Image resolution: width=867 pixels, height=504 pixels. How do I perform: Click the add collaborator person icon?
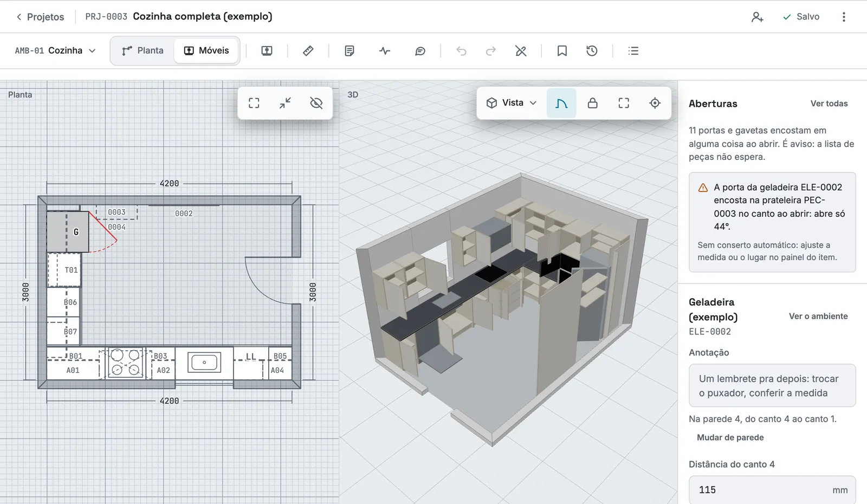pyautogui.click(x=757, y=17)
